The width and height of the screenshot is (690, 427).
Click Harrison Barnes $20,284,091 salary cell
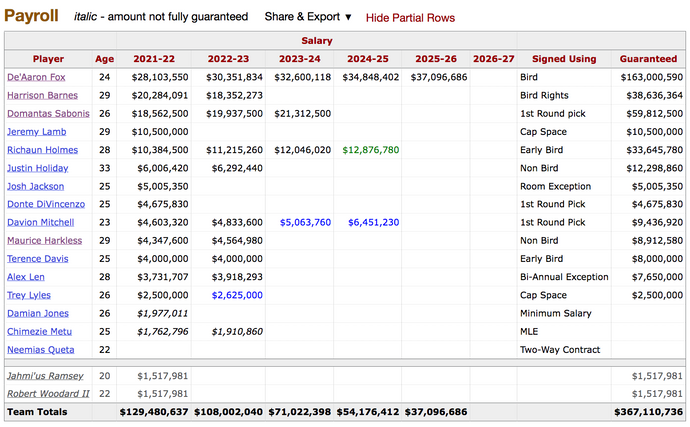coord(160,95)
